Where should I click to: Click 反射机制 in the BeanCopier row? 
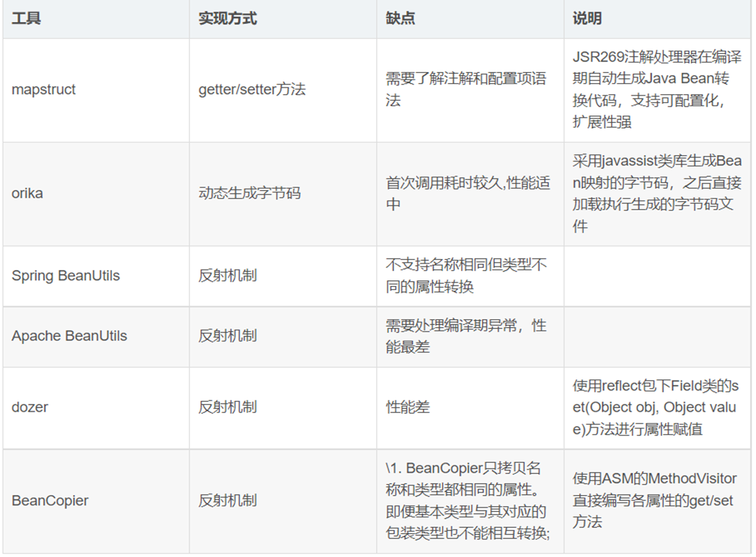283,501
